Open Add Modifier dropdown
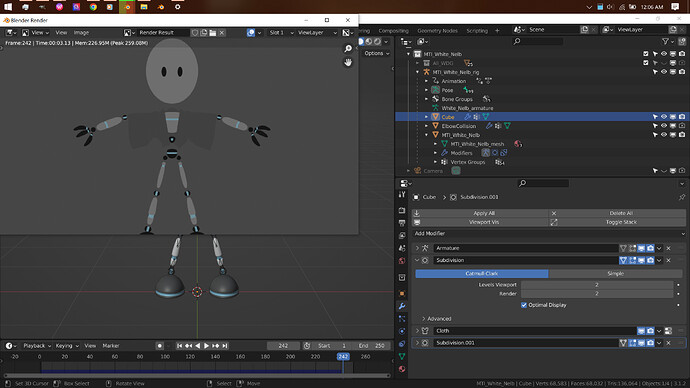Viewport: 690px width, 388px height. pyautogui.click(x=549, y=234)
